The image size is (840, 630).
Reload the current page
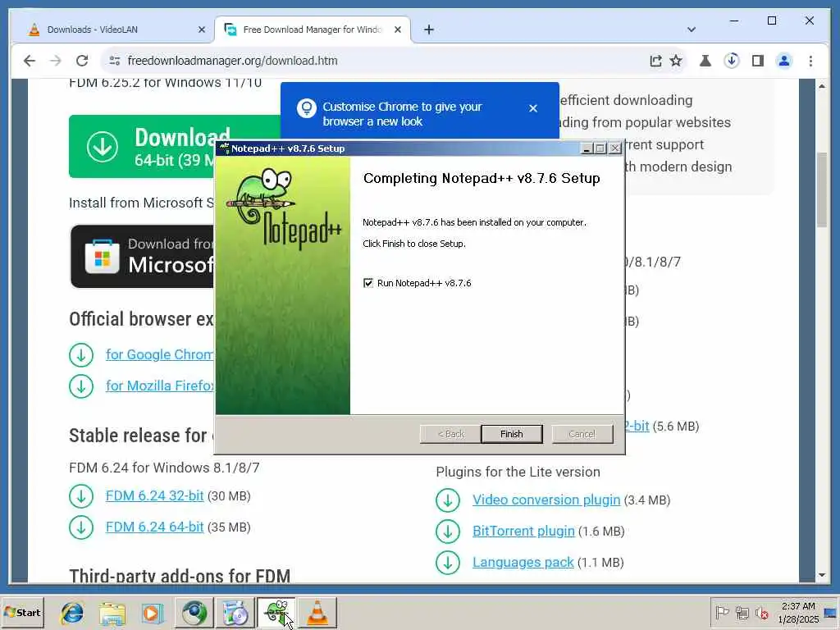click(82, 61)
